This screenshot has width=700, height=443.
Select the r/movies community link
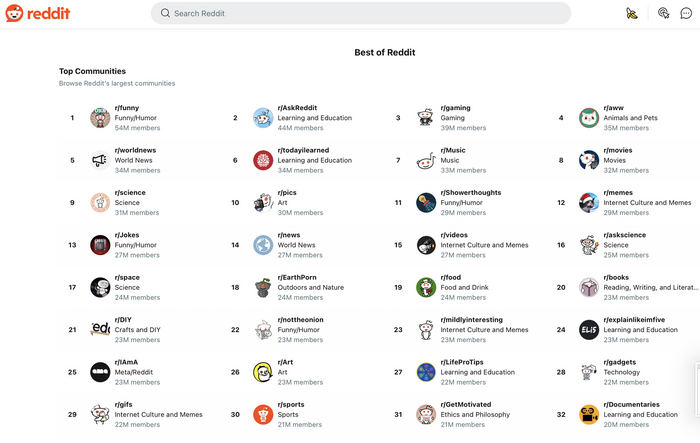(x=618, y=150)
